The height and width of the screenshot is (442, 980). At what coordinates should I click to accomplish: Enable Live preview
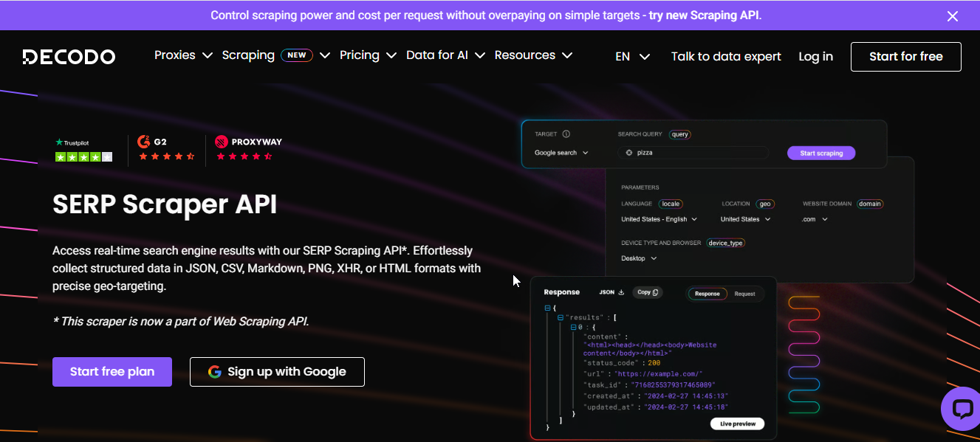point(736,424)
